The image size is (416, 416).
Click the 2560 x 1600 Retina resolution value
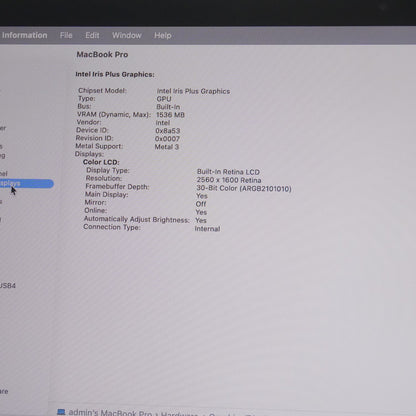[x=229, y=180]
